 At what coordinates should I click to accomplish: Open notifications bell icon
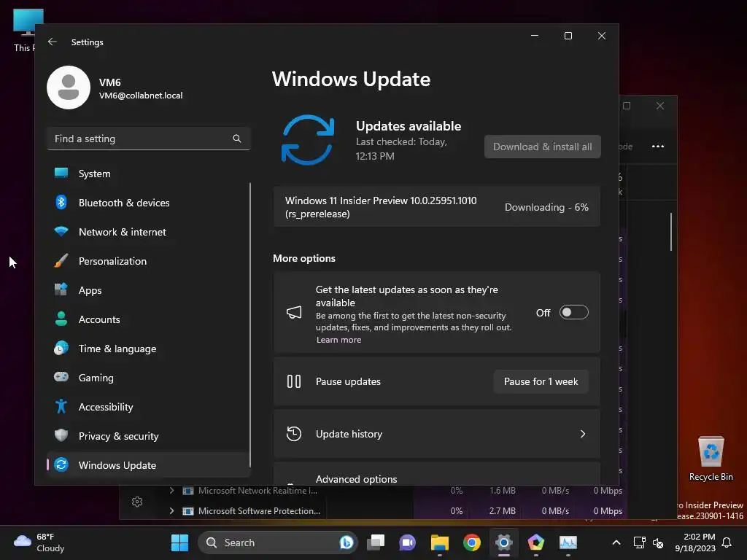[727, 542]
